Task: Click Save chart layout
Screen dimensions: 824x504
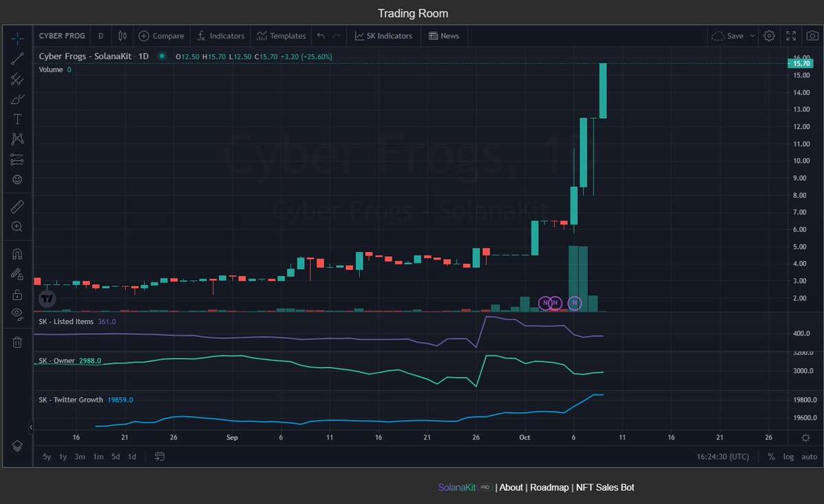Action: pos(728,36)
